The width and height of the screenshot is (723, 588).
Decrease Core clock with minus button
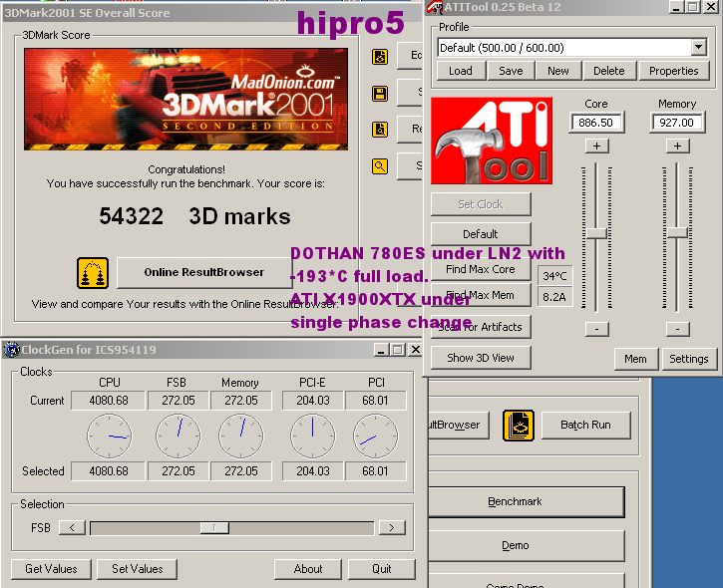coord(597,329)
